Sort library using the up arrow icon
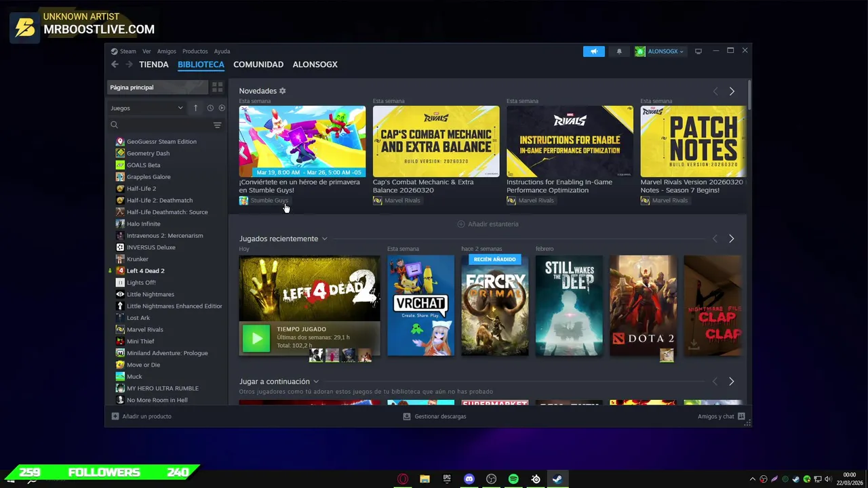The height and width of the screenshot is (488, 868). (195, 108)
